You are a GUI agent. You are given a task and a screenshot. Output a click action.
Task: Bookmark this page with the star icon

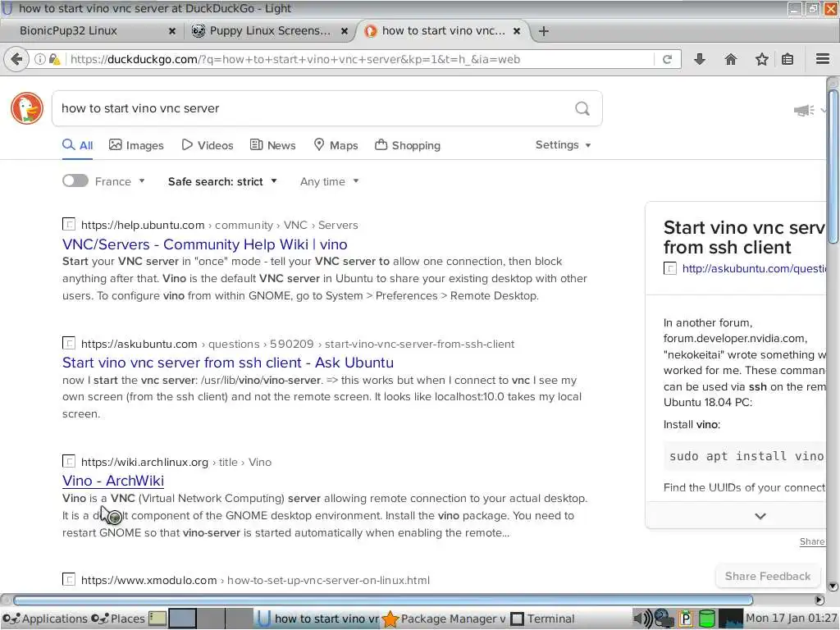tap(762, 59)
